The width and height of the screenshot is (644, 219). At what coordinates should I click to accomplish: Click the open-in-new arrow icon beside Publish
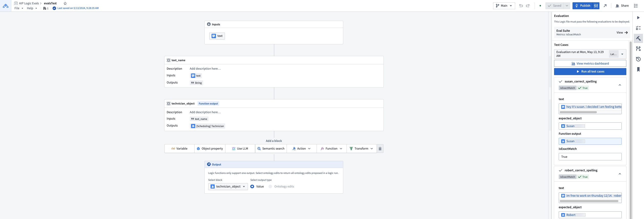click(x=605, y=6)
